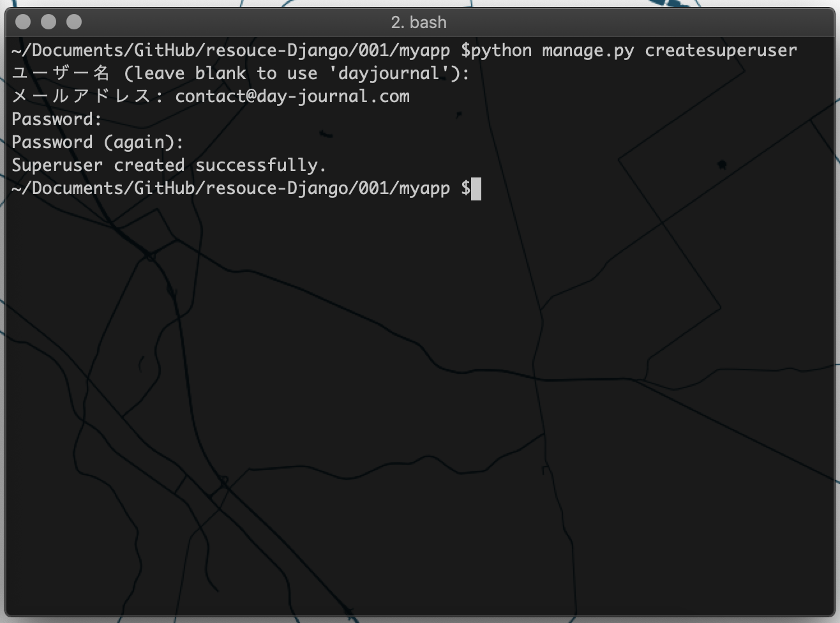840x623 pixels.
Task: Click the block cursor at the prompt
Action: pyautogui.click(x=476, y=189)
